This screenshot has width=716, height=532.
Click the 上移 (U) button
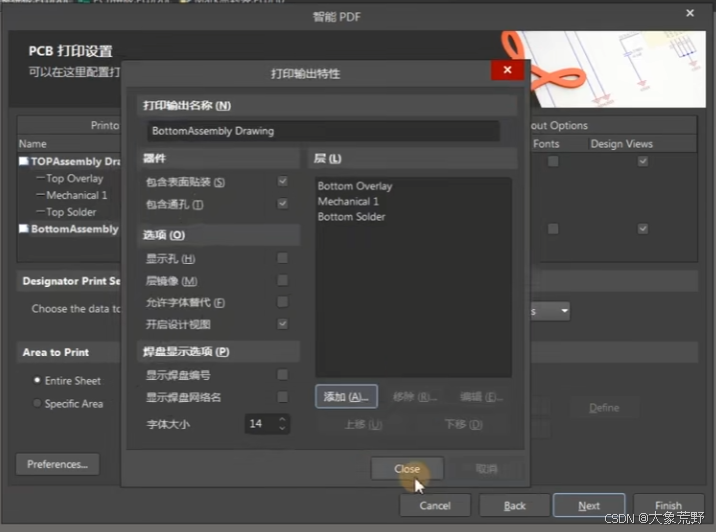coord(363,425)
